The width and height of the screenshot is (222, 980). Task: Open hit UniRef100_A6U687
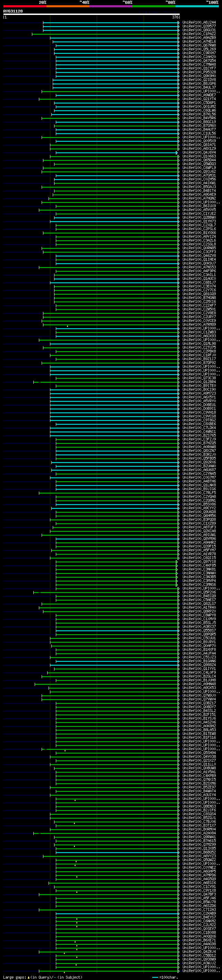click(x=199, y=470)
